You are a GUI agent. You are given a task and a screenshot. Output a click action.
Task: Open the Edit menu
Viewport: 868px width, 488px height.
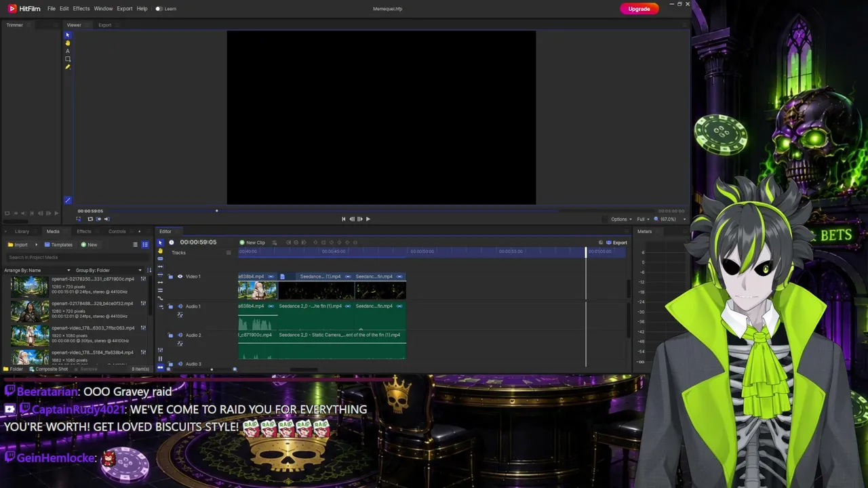click(x=64, y=9)
